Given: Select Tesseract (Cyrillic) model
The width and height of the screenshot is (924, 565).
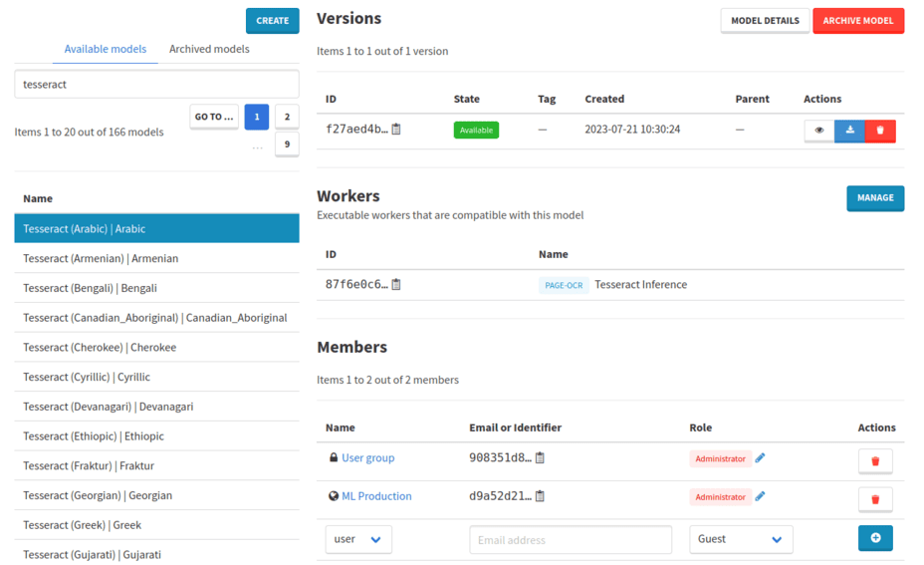Looking at the screenshot, I should 156,377.
